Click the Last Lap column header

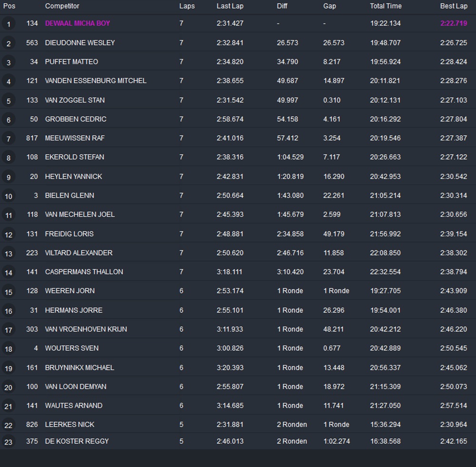pyautogui.click(x=230, y=6)
